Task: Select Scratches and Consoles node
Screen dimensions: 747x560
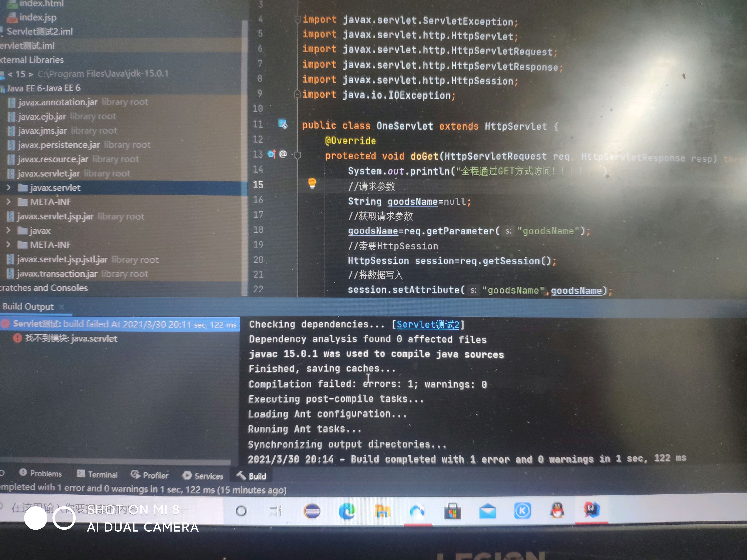Action: pyautogui.click(x=44, y=288)
